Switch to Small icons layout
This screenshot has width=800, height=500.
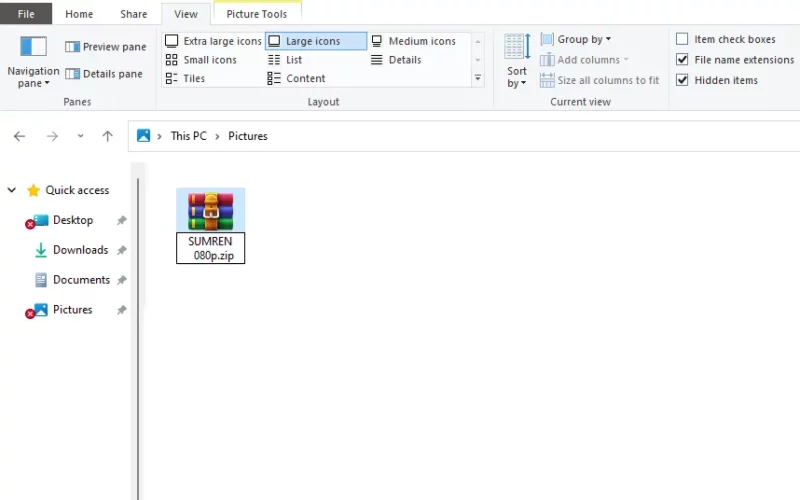point(201,60)
